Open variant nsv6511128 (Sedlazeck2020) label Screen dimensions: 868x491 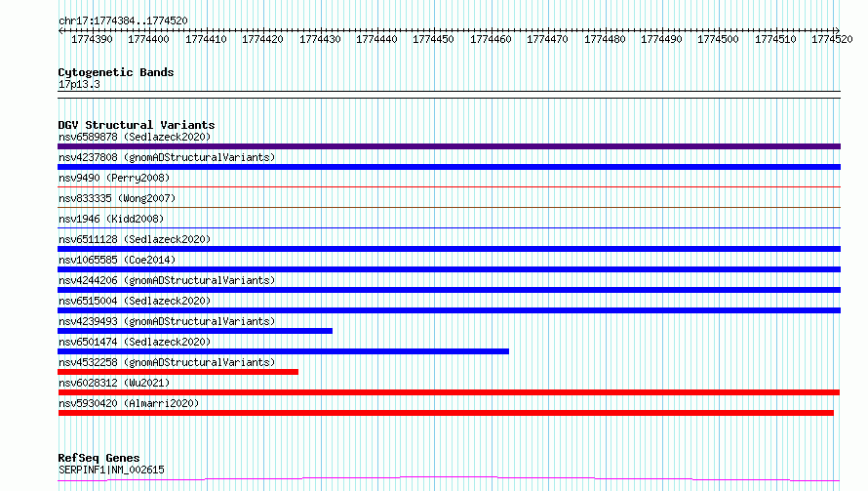(x=135, y=239)
